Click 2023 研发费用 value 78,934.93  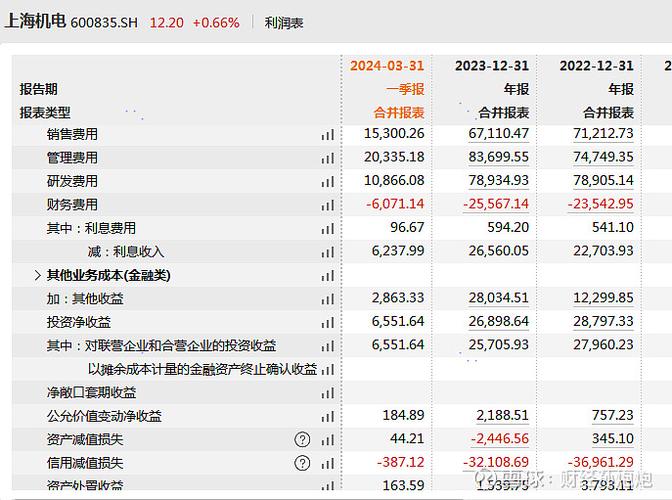click(x=498, y=180)
